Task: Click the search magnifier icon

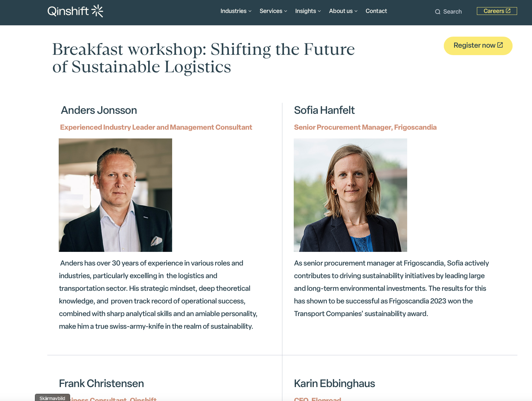Action: pyautogui.click(x=438, y=12)
